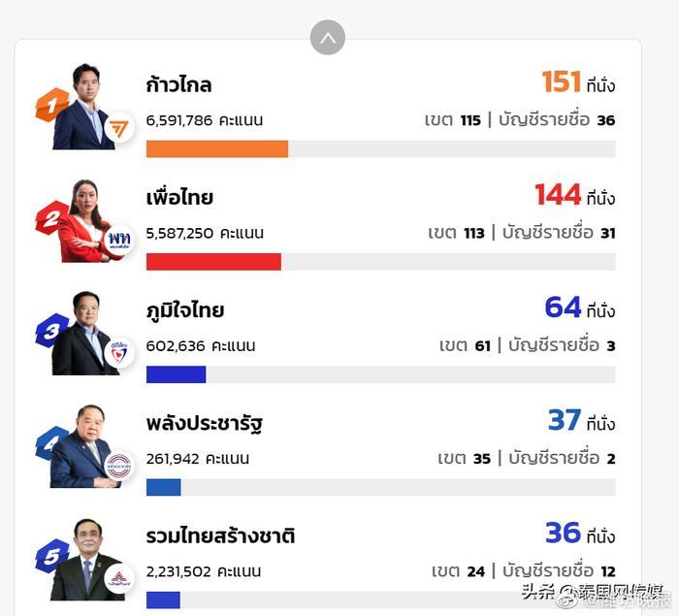Viewport: 679px width, 616px height.
Task: Click the red rank 2 badge
Action: click(x=50, y=216)
